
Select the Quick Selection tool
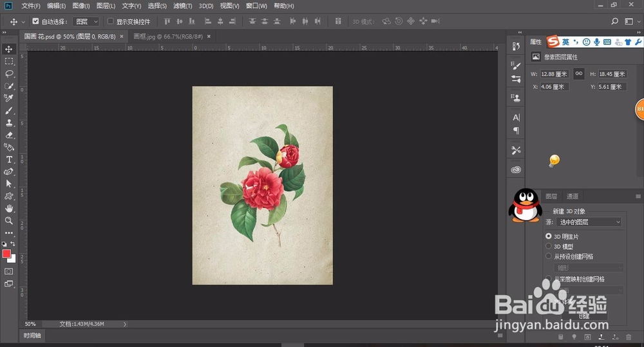click(x=8, y=86)
